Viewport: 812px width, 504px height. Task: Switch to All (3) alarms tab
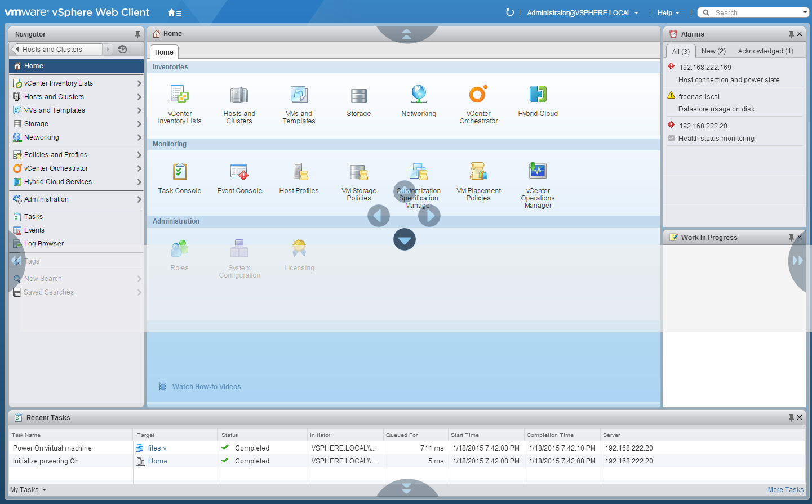(x=681, y=51)
